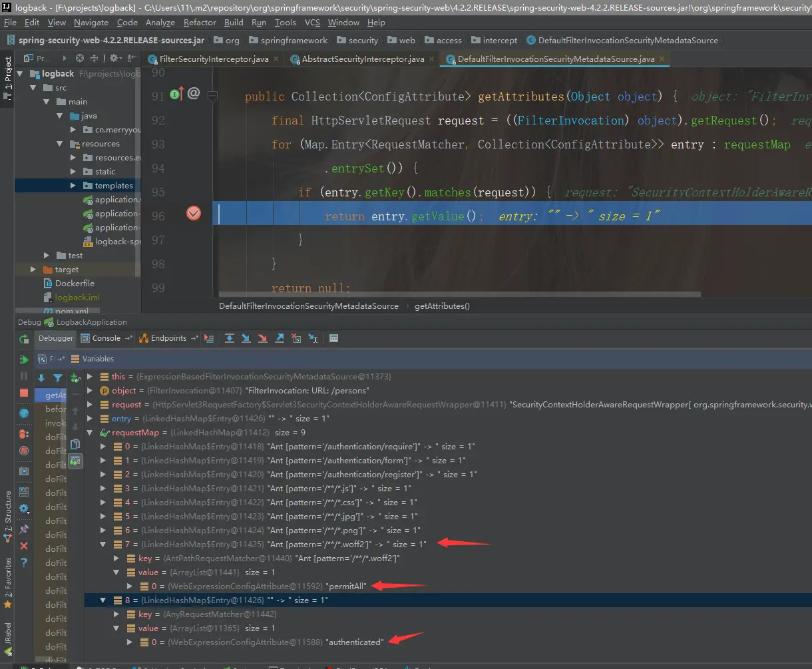Click Scroll from Source target icon

[80, 58]
